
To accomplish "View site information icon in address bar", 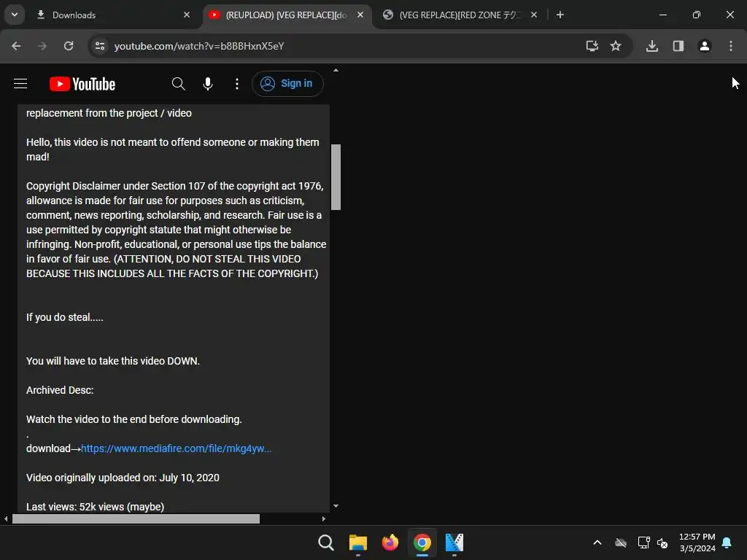I will point(100,46).
